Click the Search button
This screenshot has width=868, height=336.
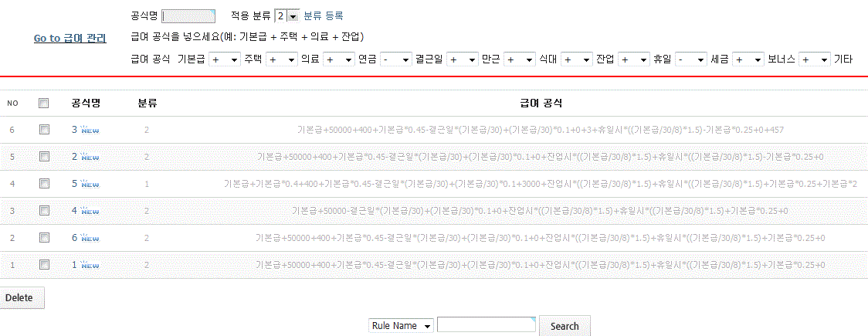565,326
